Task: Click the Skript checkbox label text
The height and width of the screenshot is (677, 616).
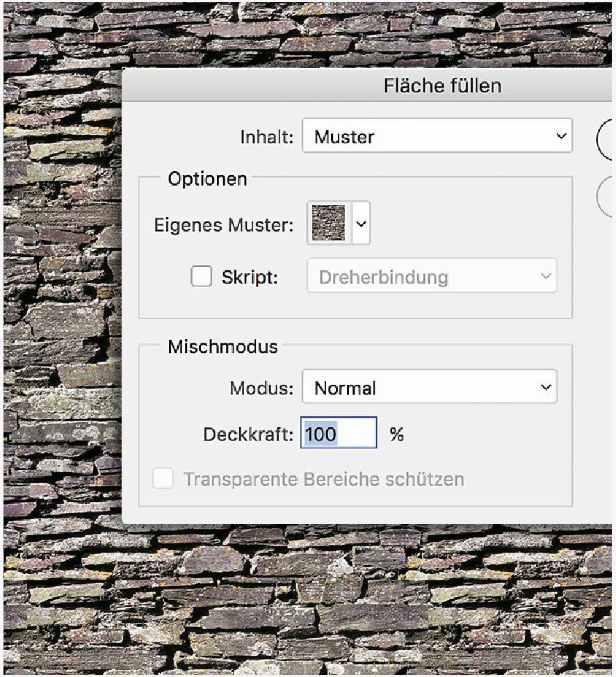Action: (250, 277)
